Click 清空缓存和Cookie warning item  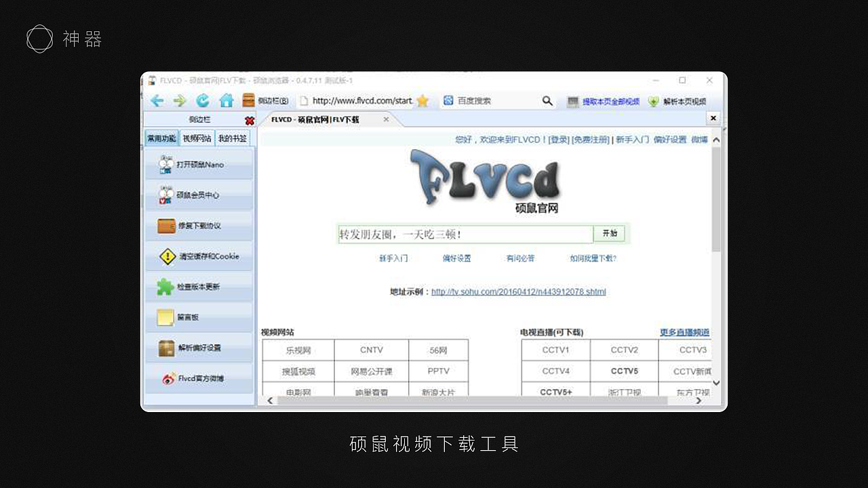pos(199,256)
